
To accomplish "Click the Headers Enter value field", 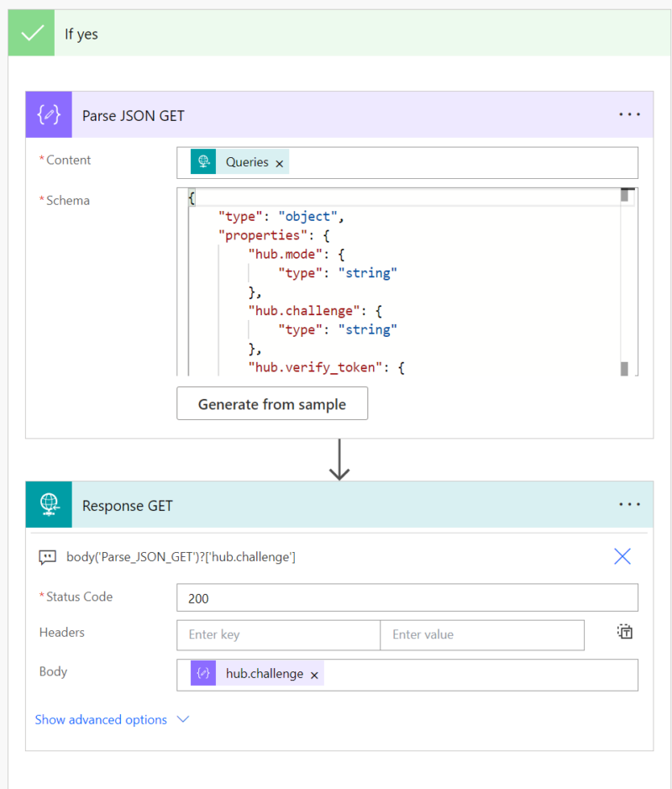I will pos(481,635).
